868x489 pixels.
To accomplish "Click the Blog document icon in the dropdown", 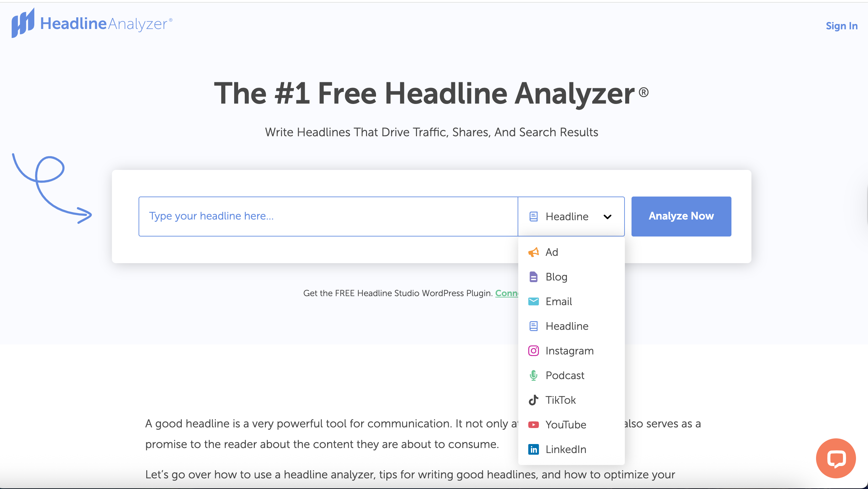I will [x=533, y=277].
